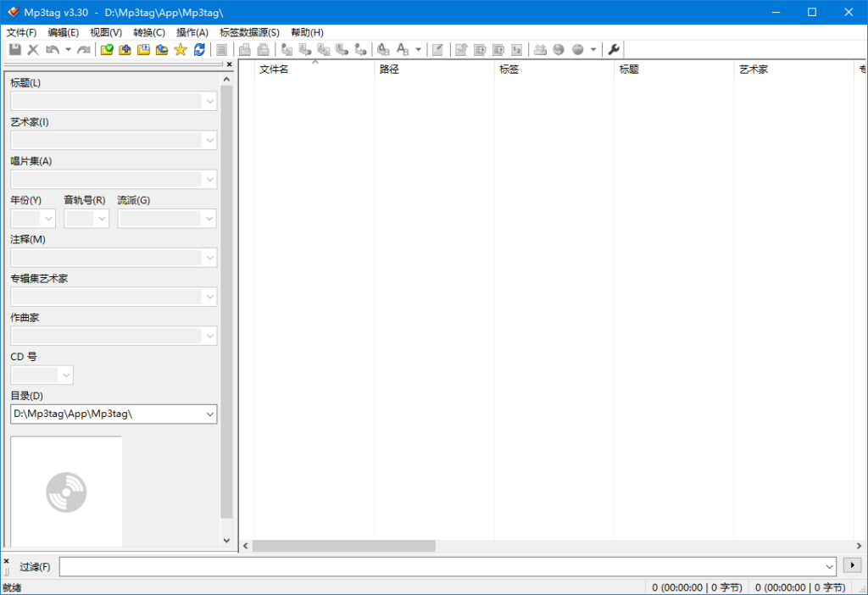The height and width of the screenshot is (595, 868).
Task: Open the Favorites star icon
Action: (x=181, y=49)
